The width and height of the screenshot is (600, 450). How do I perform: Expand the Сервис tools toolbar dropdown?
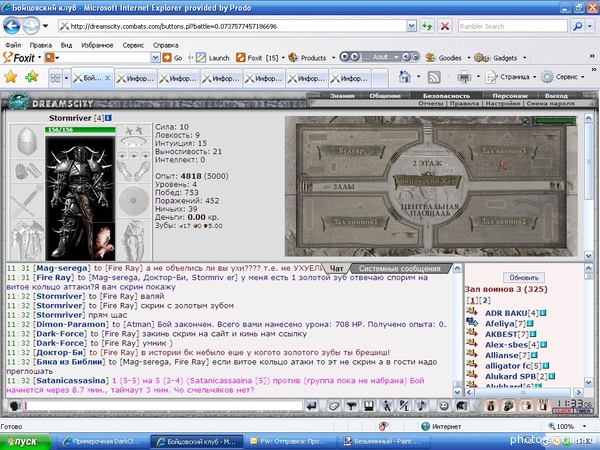(583, 77)
